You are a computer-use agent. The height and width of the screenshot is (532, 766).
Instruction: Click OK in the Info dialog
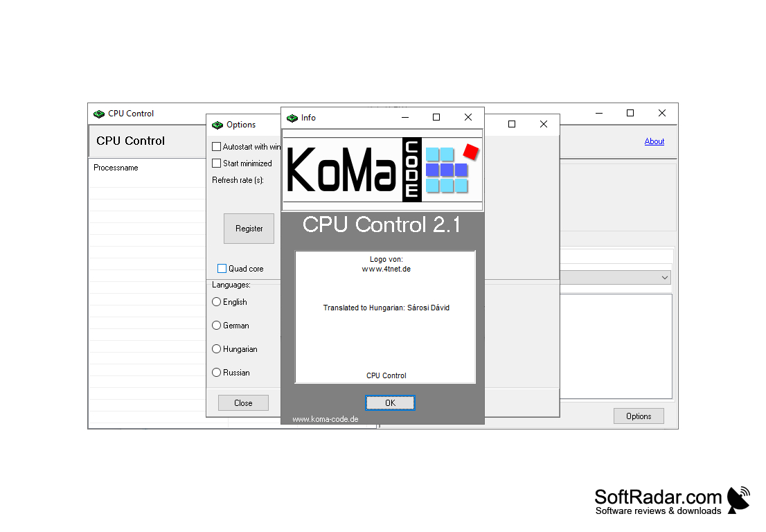coord(390,402)
